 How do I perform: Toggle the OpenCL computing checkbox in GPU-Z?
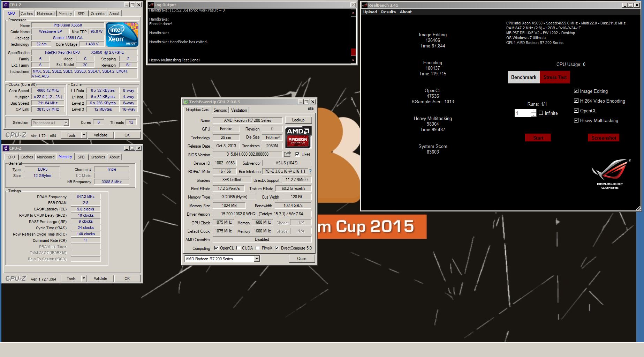pyautogui.click(x=216, y=248)
